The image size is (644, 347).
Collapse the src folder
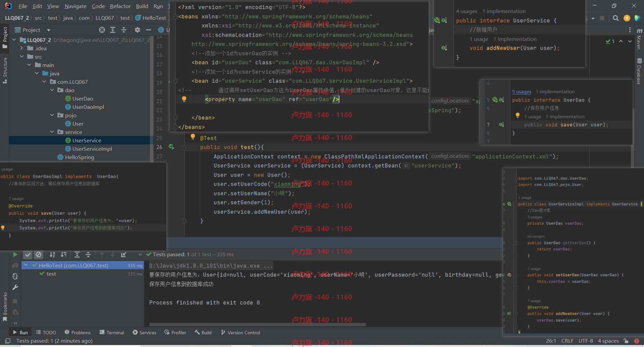click(x=22, y=57)
